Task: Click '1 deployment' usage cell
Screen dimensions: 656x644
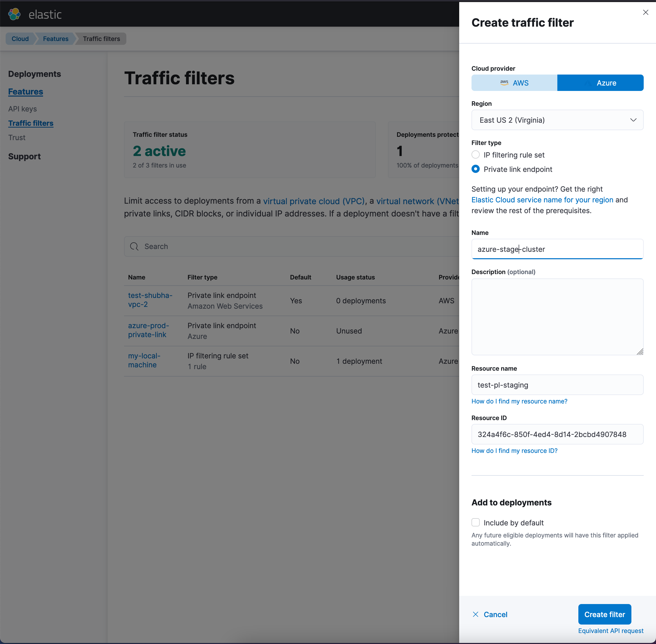Action: [359, 361]
